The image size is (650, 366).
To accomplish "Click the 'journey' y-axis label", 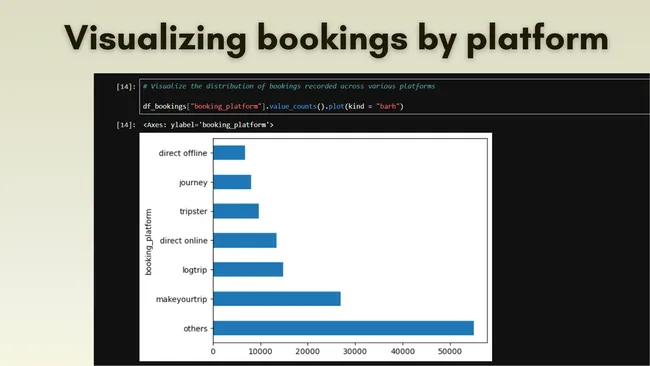I will coord(193,182).
